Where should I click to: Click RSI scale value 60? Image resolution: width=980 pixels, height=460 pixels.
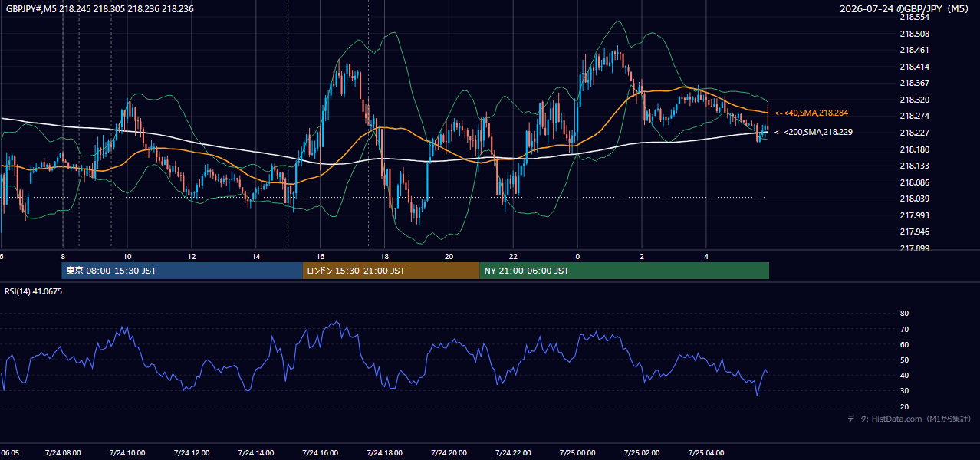904,344
